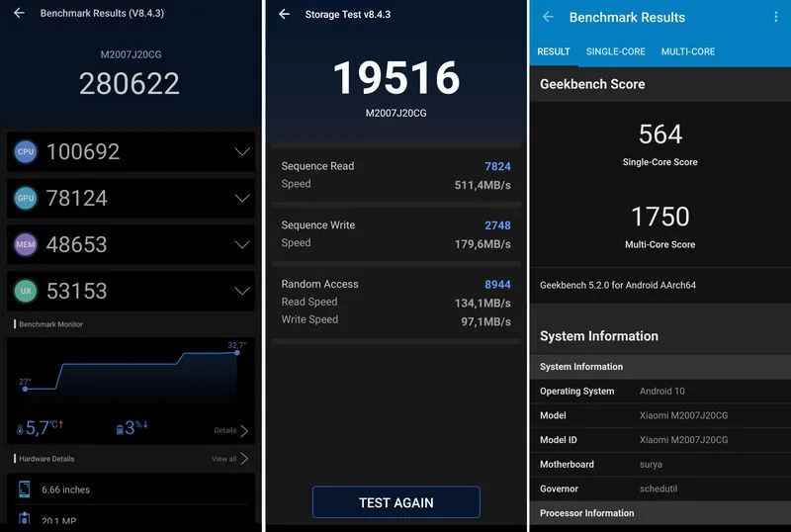
Task: Select the RESULT tab in Geekbench
Action: 554,51
